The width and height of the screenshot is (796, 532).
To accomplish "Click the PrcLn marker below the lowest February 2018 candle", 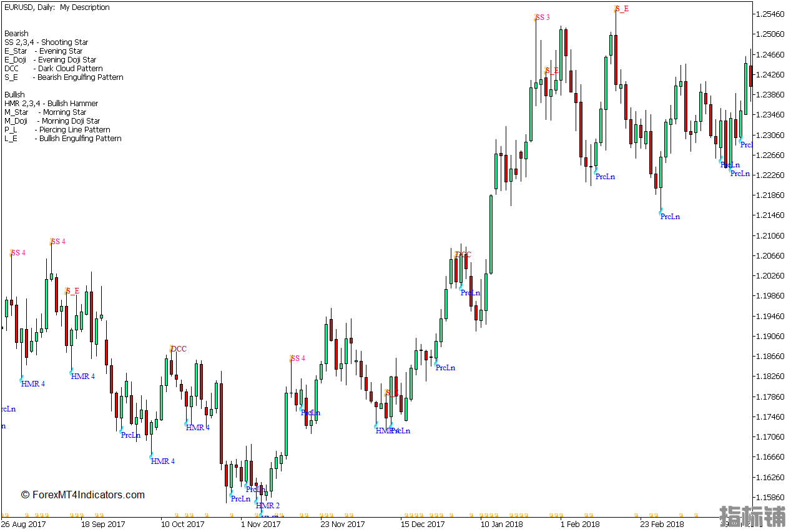I will tap(670, 217).
